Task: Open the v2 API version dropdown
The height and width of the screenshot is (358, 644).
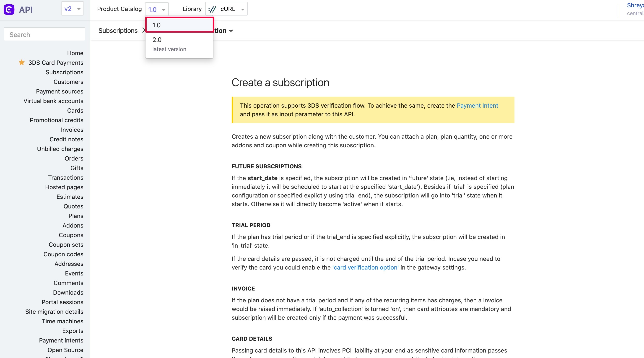Action: click(72, 8)
